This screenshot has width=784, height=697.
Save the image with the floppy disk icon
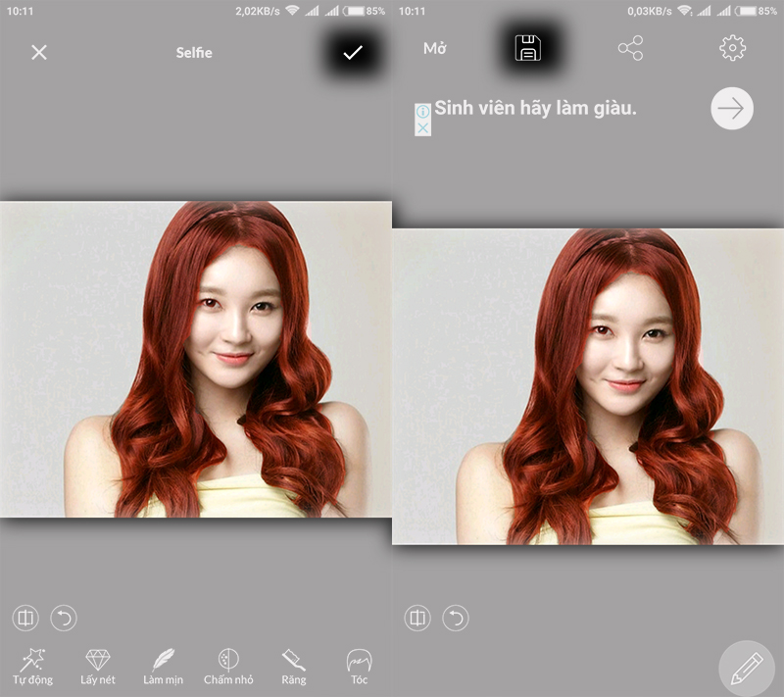click(x=528, y=48)
